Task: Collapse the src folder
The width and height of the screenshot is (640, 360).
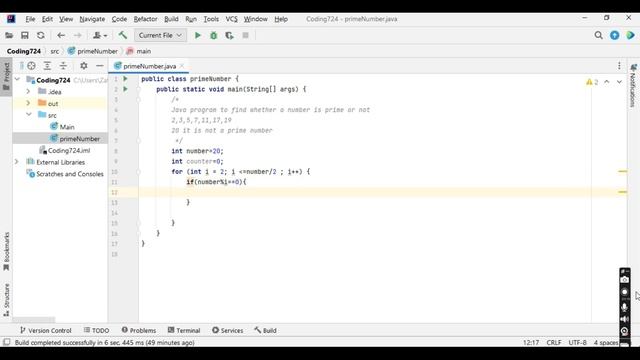Action: [x=29, y=115]
